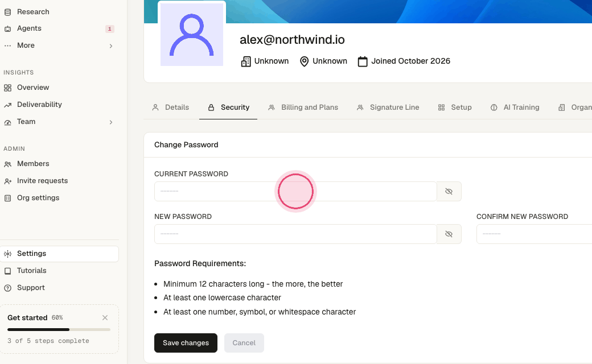Viewport: 592px width, 364px height.
Task: Click Save changes button
Action: [186, 343]
